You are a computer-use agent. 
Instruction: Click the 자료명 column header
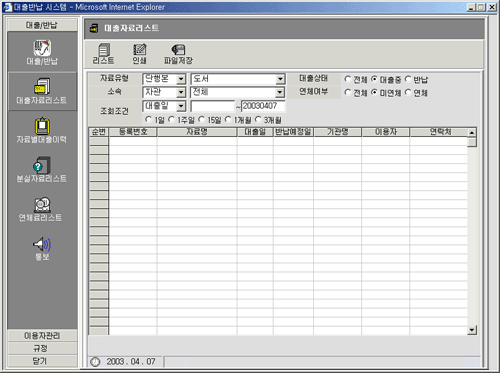tap(197, 132)
